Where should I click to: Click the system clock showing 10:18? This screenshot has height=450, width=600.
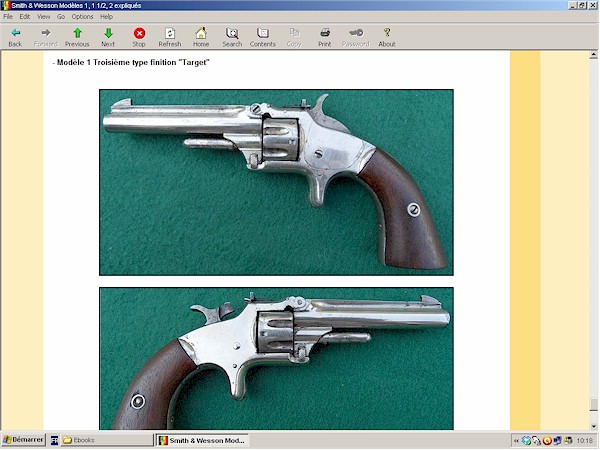coord(584,441)
